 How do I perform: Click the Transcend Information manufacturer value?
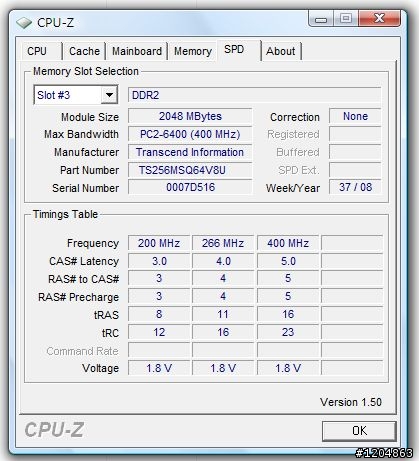click(x=190, y=152)
